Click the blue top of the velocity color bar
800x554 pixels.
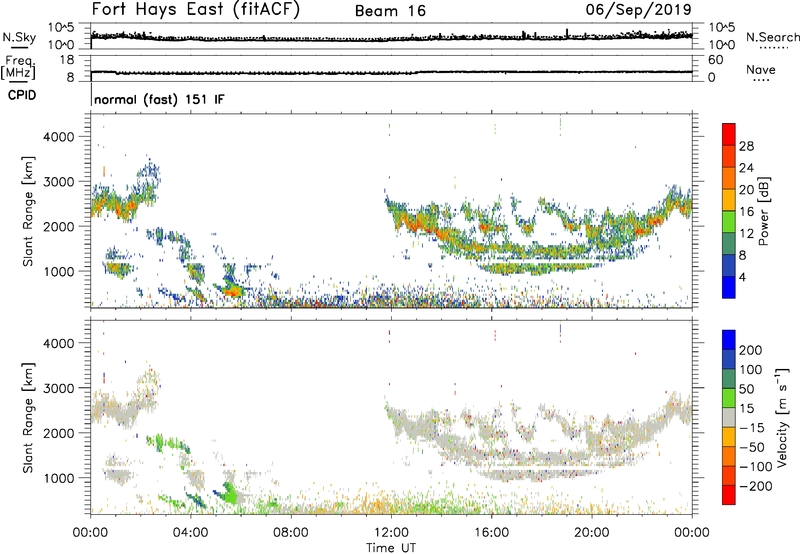click(x=729, y=340)
